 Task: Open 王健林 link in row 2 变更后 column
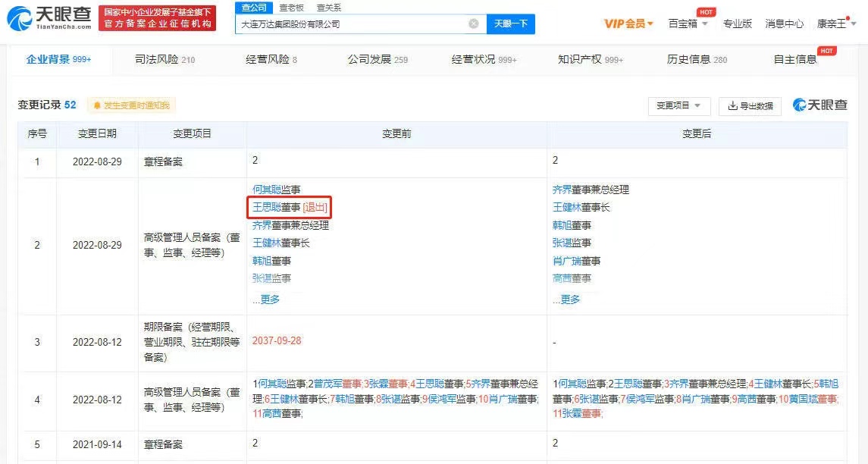click(566, 208)
